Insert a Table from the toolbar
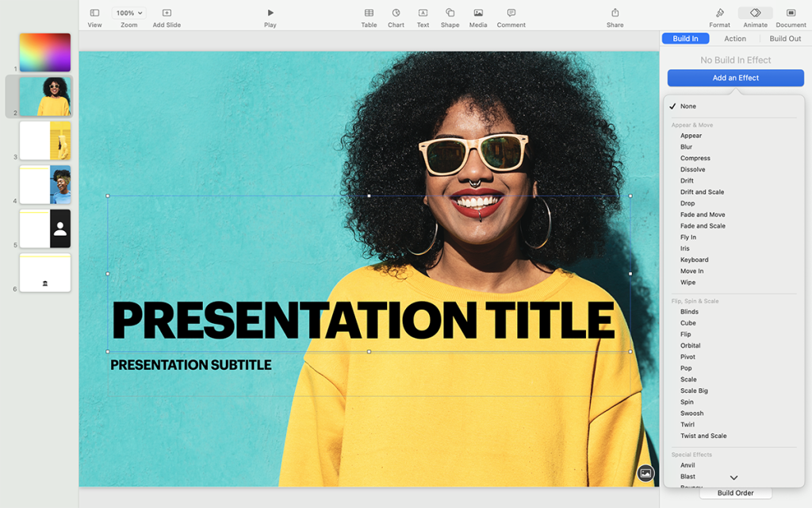The image size is (812, 508). click(x=368, y=16)
